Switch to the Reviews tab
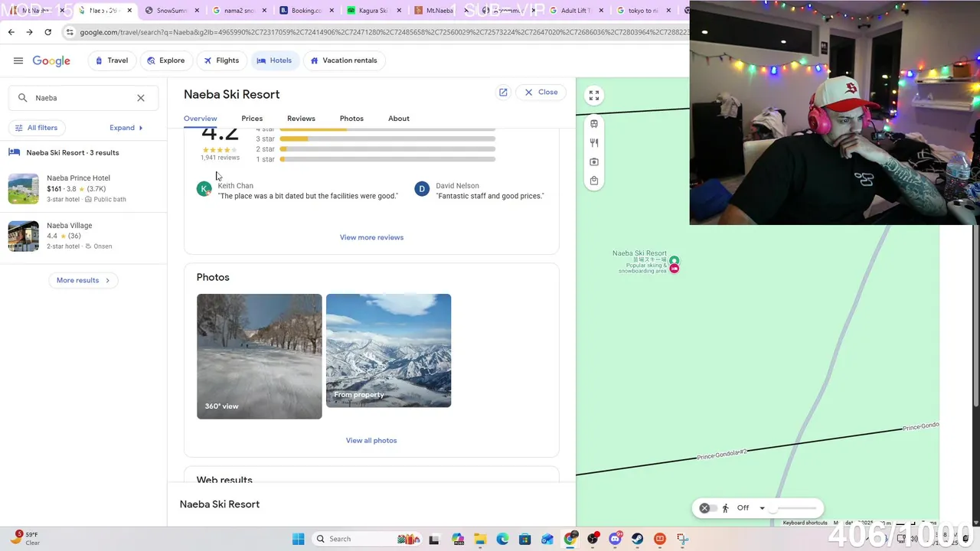 click(301, 119)
